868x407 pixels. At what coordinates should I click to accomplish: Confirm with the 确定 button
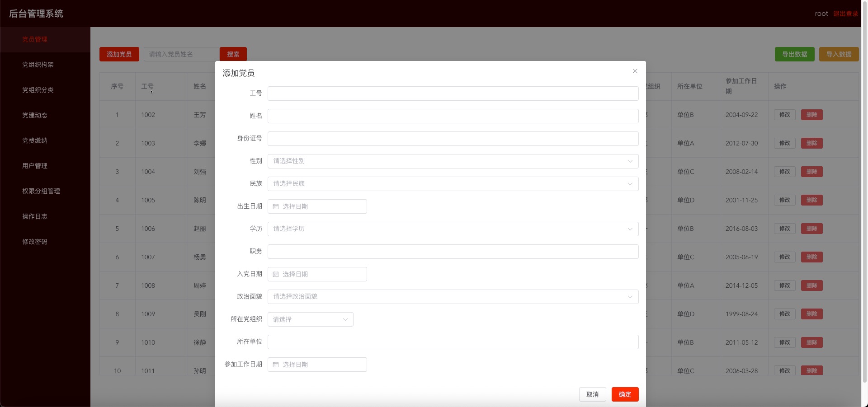click(x=625, y=394)
